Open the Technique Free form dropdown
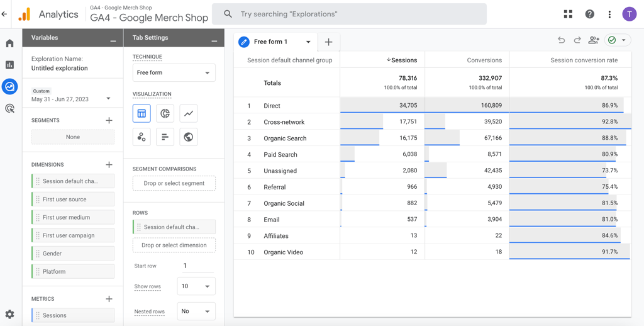644x326 pixels. click(174, 73)
